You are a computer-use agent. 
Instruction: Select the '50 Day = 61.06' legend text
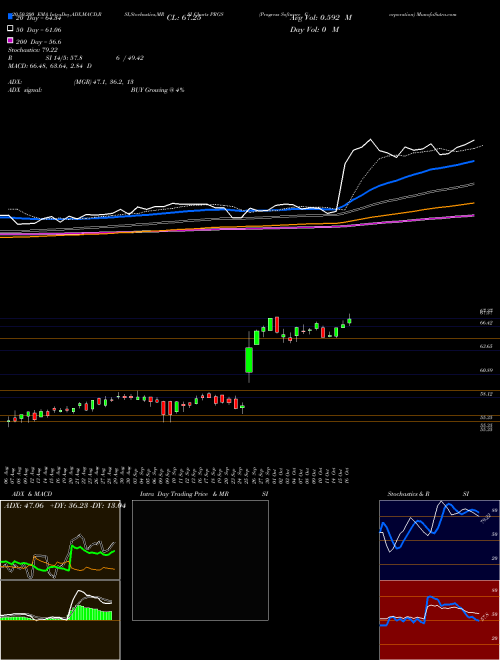coord(38,30)
